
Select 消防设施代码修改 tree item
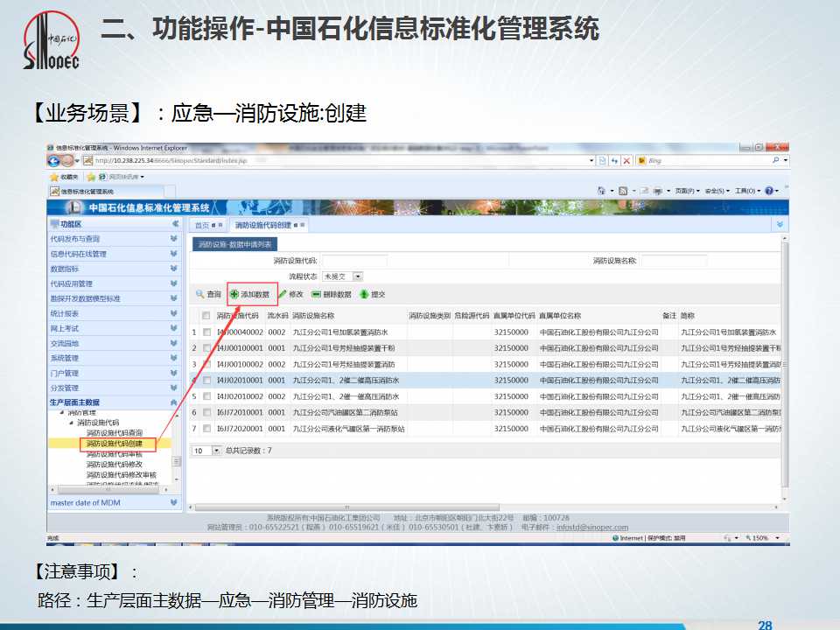(x=115, y=465)
